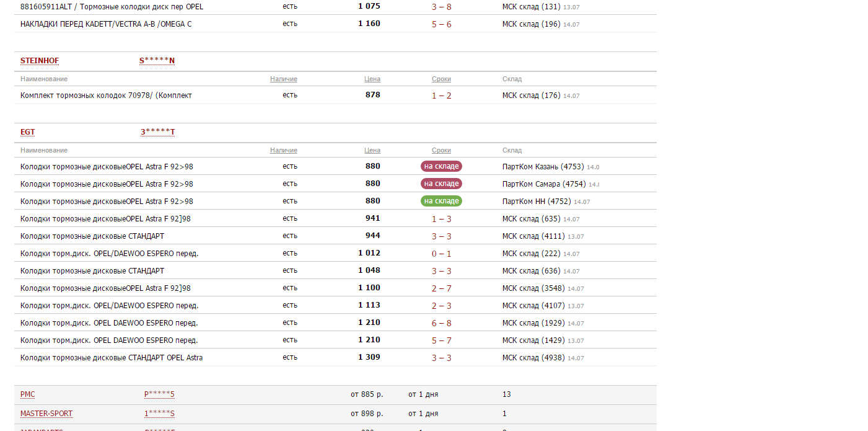Expand the PMC brand row
Viewport: 868px width, 431px height.
[335, 394]
